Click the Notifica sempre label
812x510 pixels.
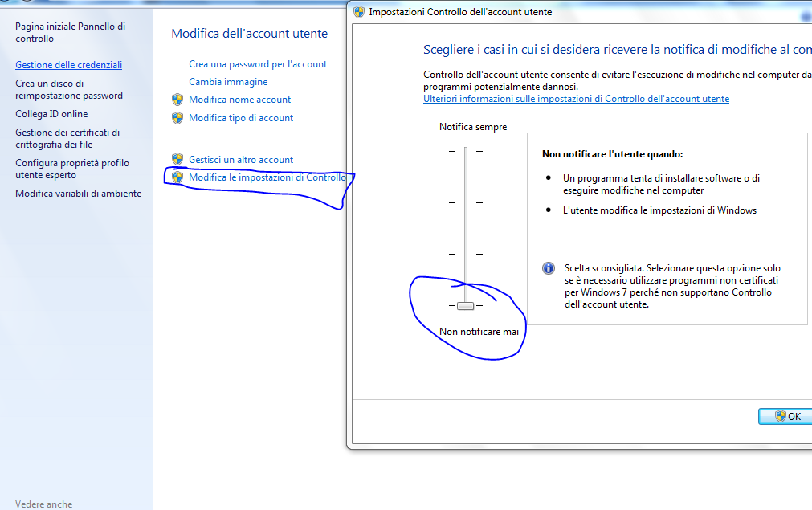click(473, 127)
